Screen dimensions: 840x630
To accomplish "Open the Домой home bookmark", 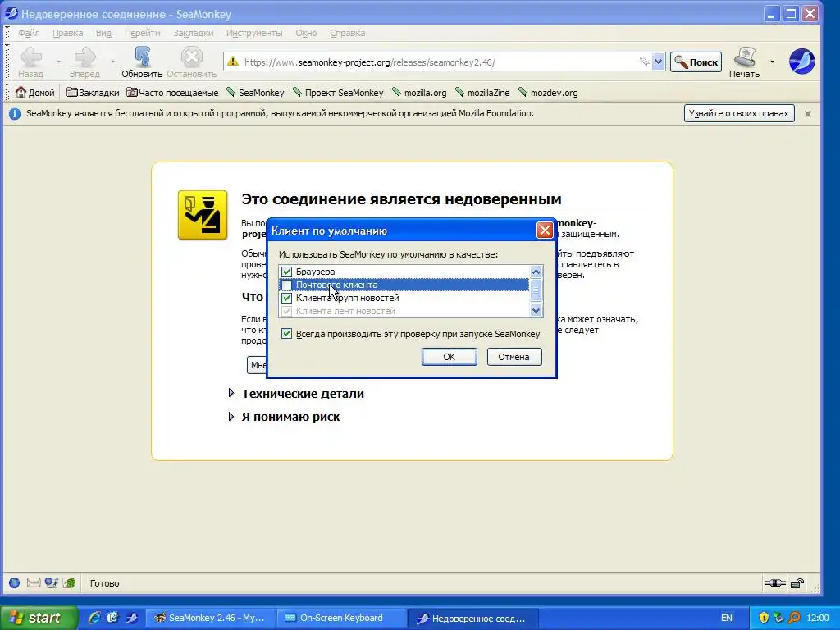I will (35, 93).
